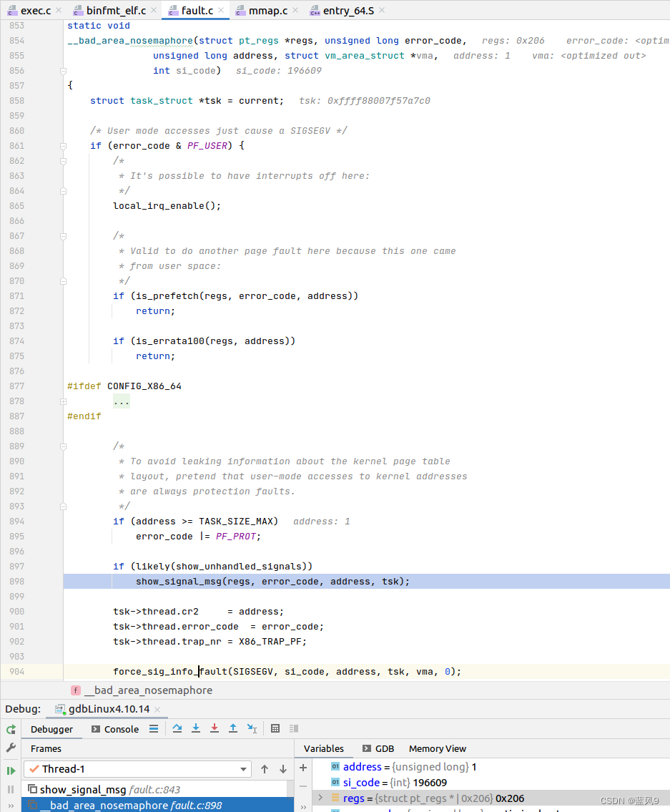The height and width of the screenshot is (812, 670).
Task: Collapse the function parameters fold at line 856
Action: pyautogui.click(x=63, y=71)
